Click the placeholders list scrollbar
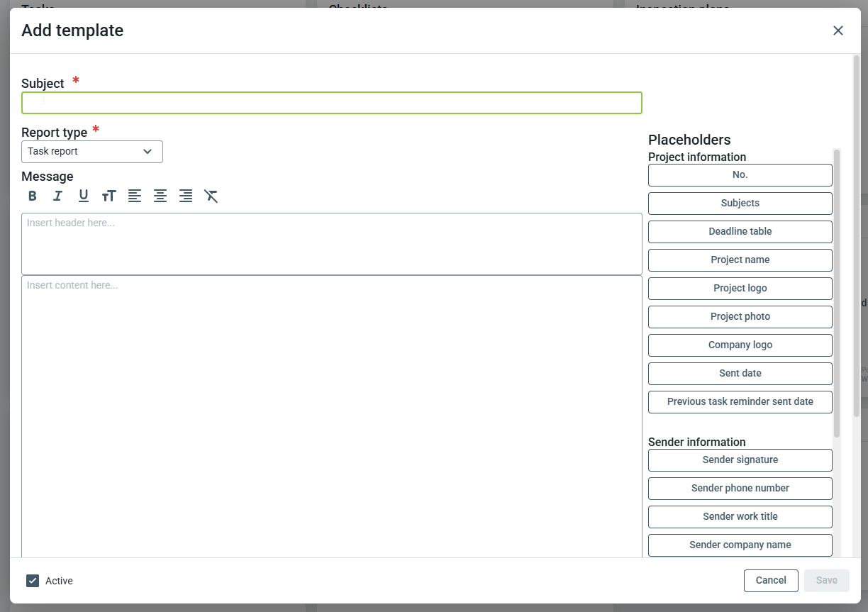The image size is (868, 612). 837,292
